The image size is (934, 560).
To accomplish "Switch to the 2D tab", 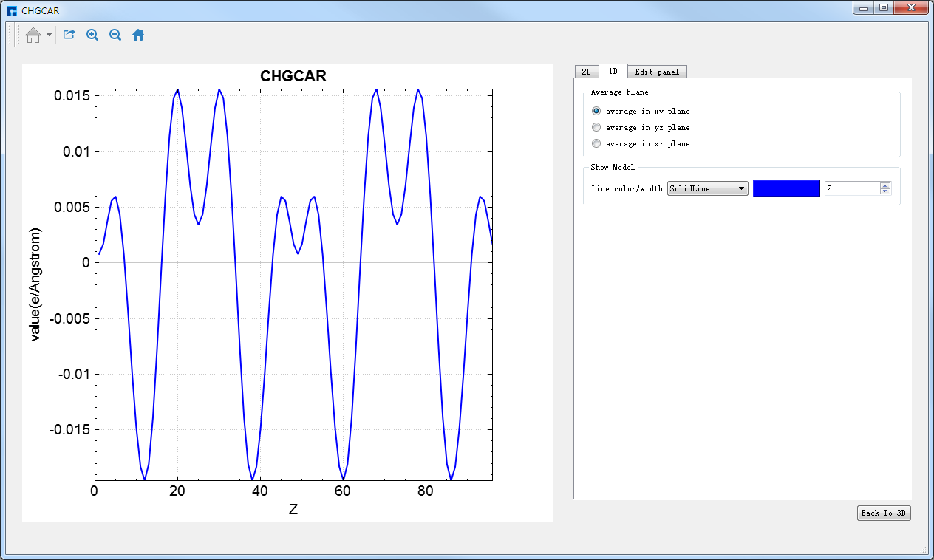I will [586, 72].
